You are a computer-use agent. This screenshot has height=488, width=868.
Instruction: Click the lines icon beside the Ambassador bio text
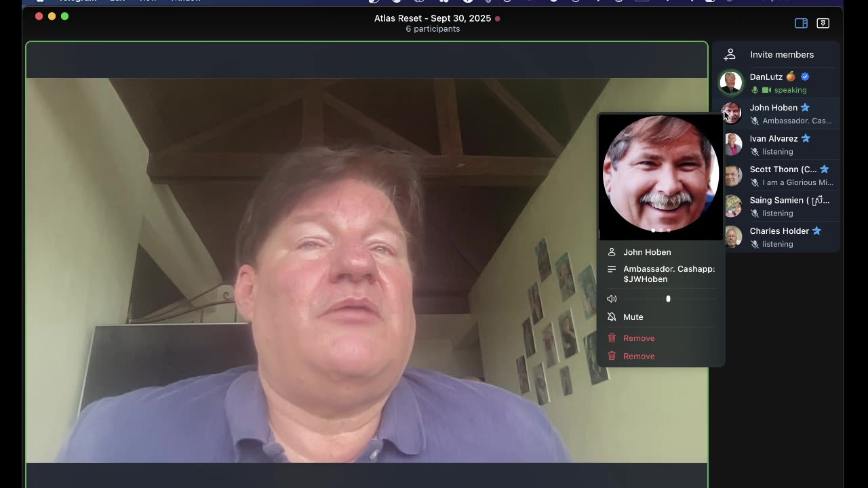tap(612, 269)
